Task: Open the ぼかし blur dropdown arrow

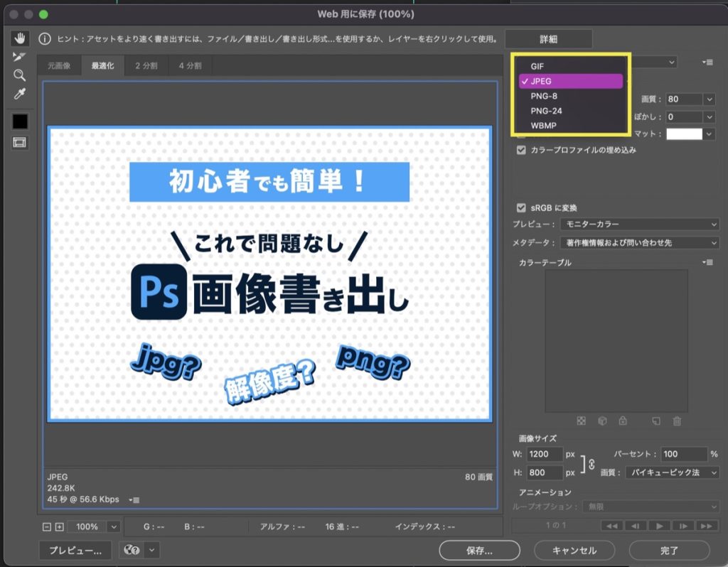Action: (710, 117)
